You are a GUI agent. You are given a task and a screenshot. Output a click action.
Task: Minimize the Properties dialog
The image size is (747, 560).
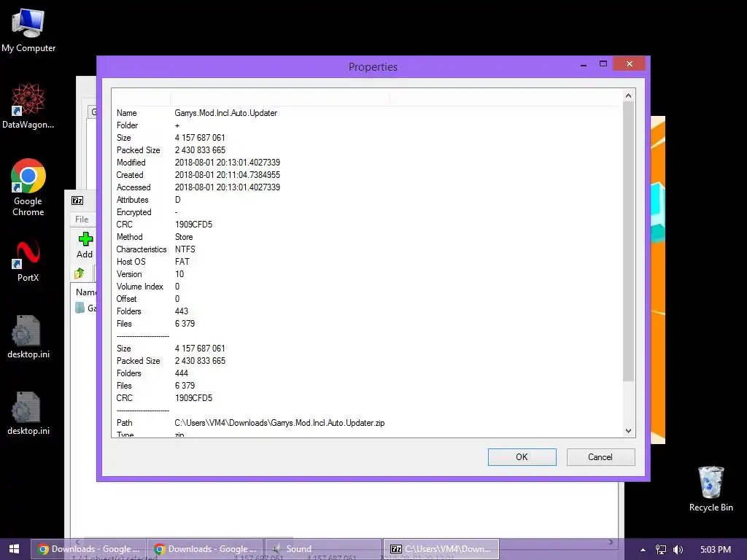pos(584,64)
